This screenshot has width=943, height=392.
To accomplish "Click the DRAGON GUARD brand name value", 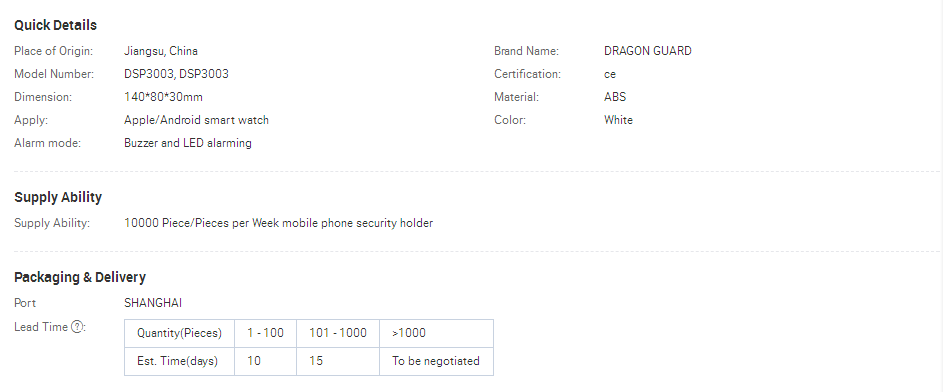I will coord(648,51).
